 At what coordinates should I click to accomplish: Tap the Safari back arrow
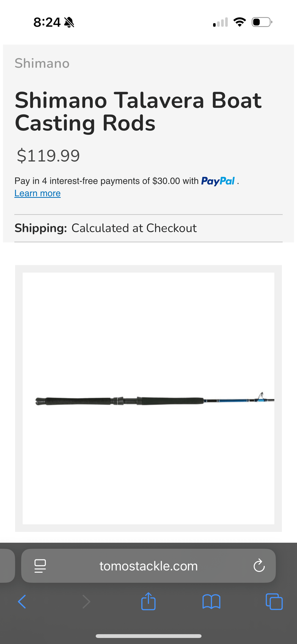(22, 601)
